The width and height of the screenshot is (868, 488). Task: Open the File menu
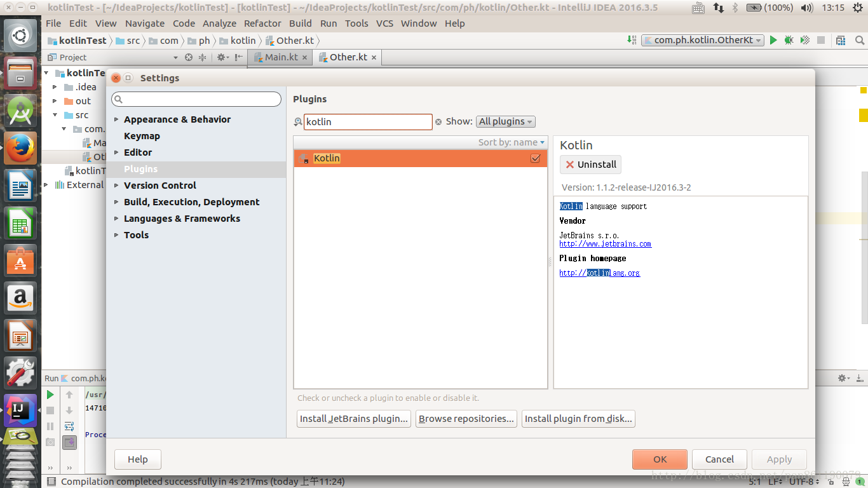[x=53, y=24]
